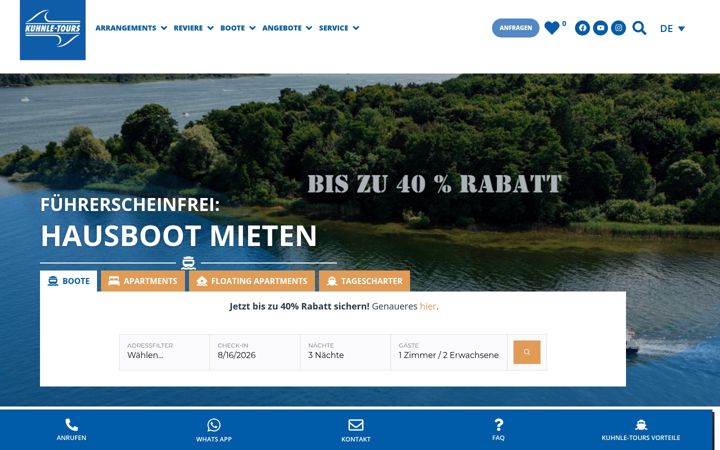Open the FAQ question mark icon
Screen dimensions: 720x450
point(499,424)
